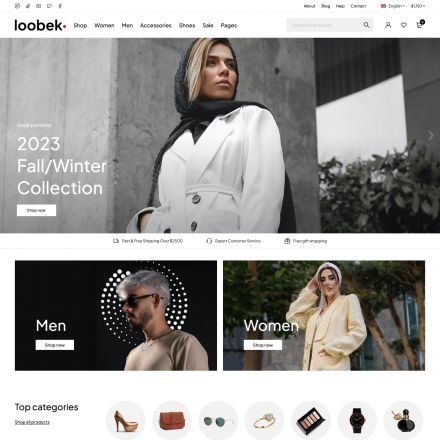Open the Shop all products link
This screenshot has width=440, height=440.
tap(32, 422)
